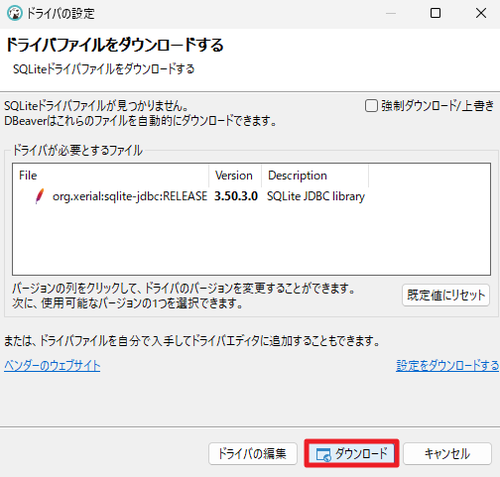Image resolution: width=500 pixels, height=477 pixels.
Task: Click the SQLite JDBC library description cell
Action: 316,196
